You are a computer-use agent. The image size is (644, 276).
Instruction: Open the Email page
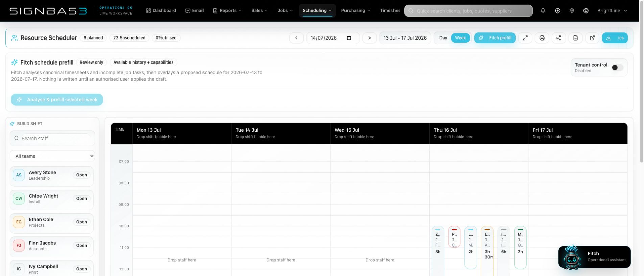click(x=194, y=11)
